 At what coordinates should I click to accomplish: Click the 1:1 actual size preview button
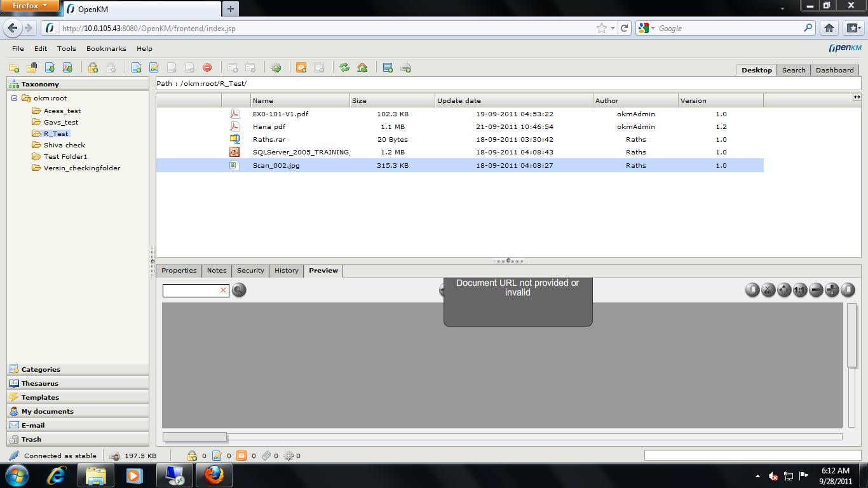point(800,290)
